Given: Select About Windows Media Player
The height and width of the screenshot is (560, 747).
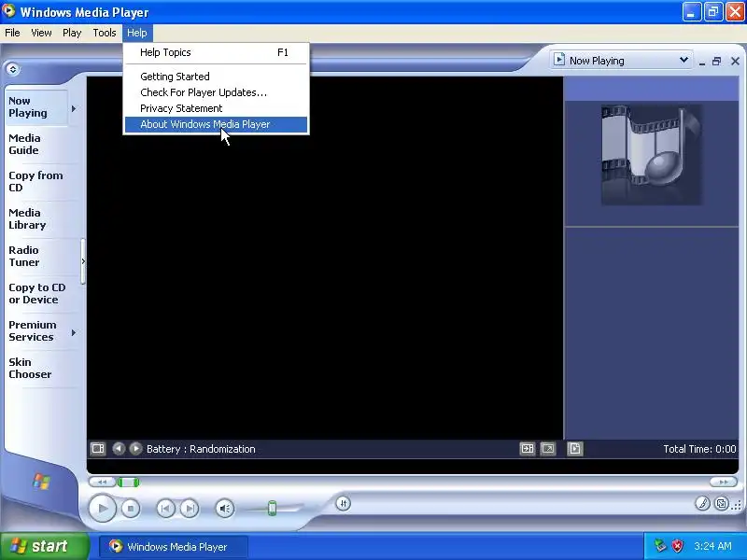Looking at the screenshot, I should point(216,124).
